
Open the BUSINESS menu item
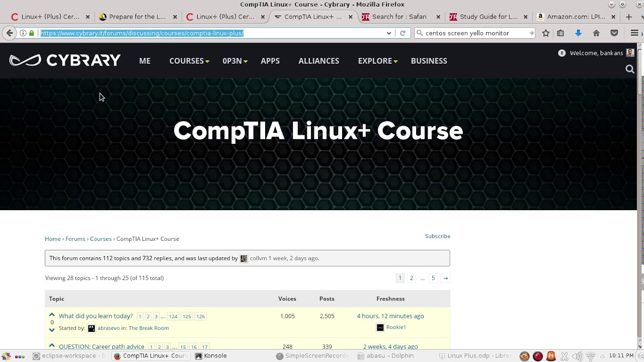(x=429, y=61)
